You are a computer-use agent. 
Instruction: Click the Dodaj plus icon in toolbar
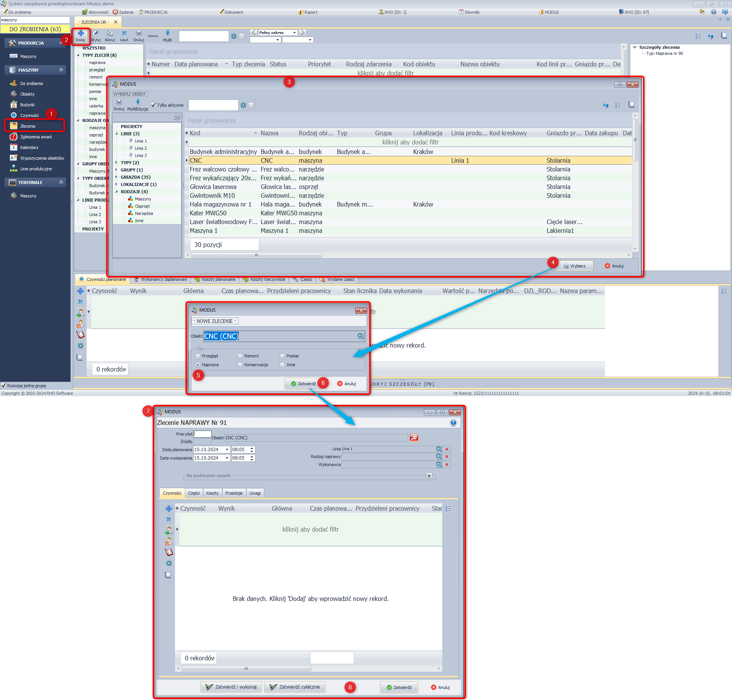coord(80,34)
